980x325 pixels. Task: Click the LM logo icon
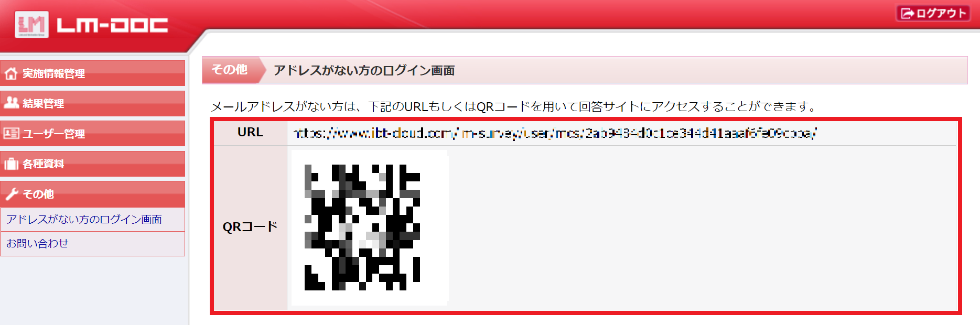click(x=31, y=24)
